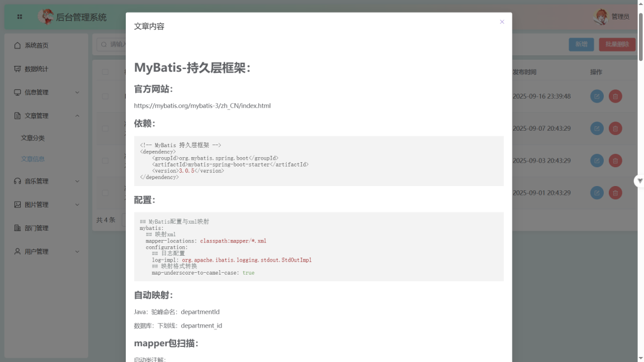This screenshot has height=362, width=644.
Task: Click the 系统首页 home icon
Action: pyautogui.click(x=18, y=45)
